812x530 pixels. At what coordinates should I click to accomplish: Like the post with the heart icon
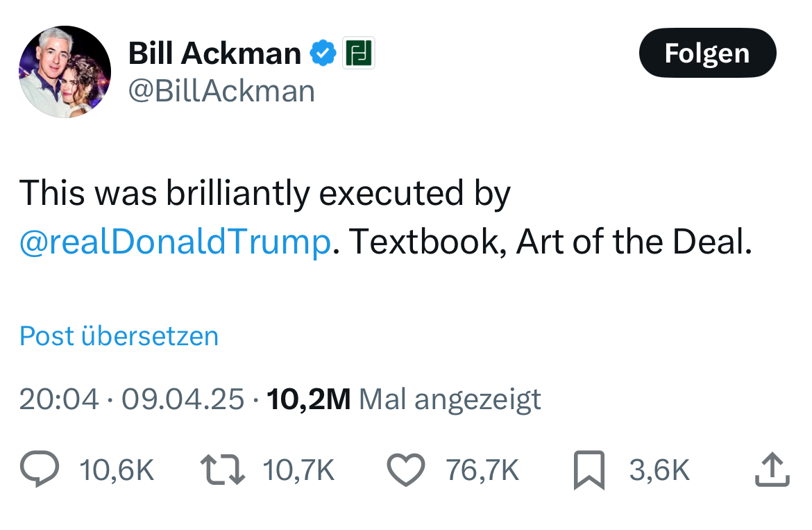(x=405, y=470)
